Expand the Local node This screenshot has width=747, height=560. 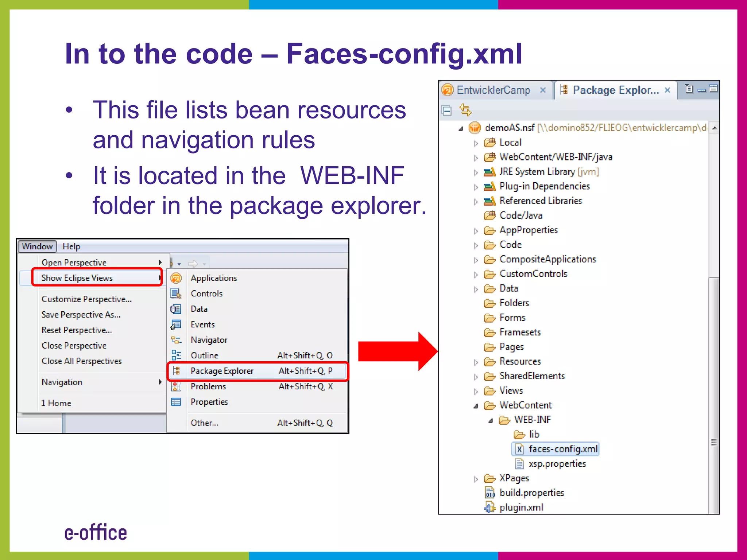click(x=476, y=143)
